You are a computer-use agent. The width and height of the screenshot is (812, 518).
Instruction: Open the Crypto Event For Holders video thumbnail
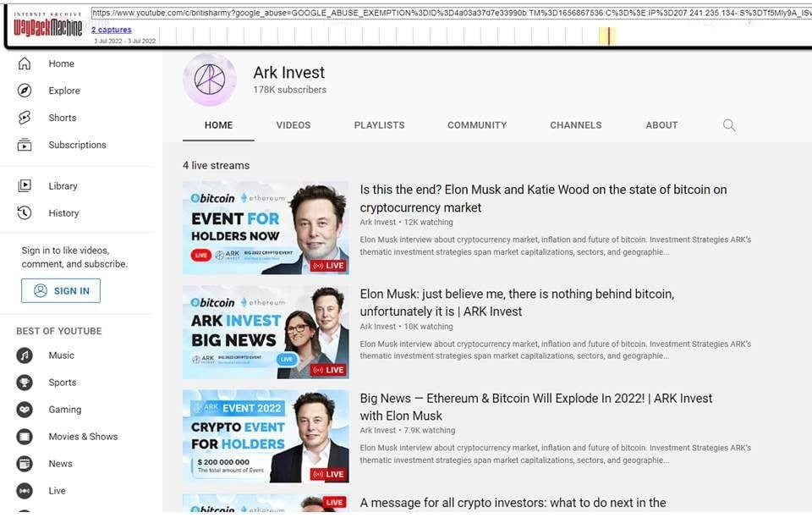266,435
